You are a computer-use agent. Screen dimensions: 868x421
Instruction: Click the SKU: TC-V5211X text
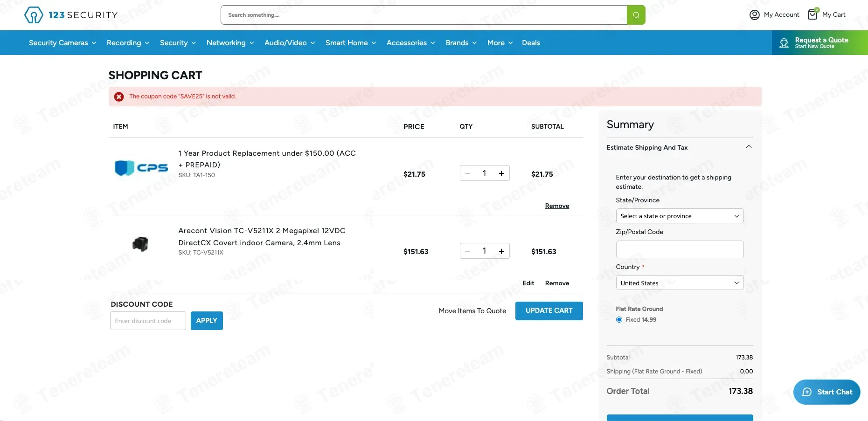(x=201, y=253)
